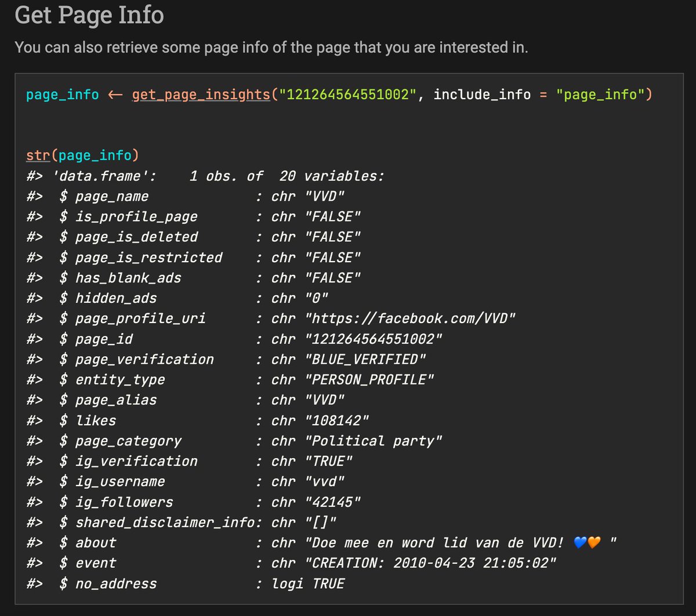Select the $ page_category field name
The width and height of the screenshot is (696, 616).
(120, 441)
